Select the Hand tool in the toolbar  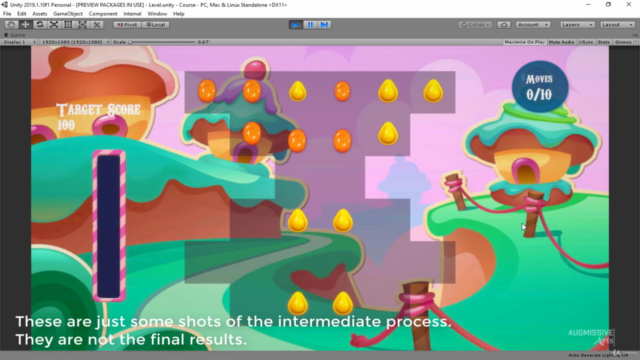tap(11, 25)
